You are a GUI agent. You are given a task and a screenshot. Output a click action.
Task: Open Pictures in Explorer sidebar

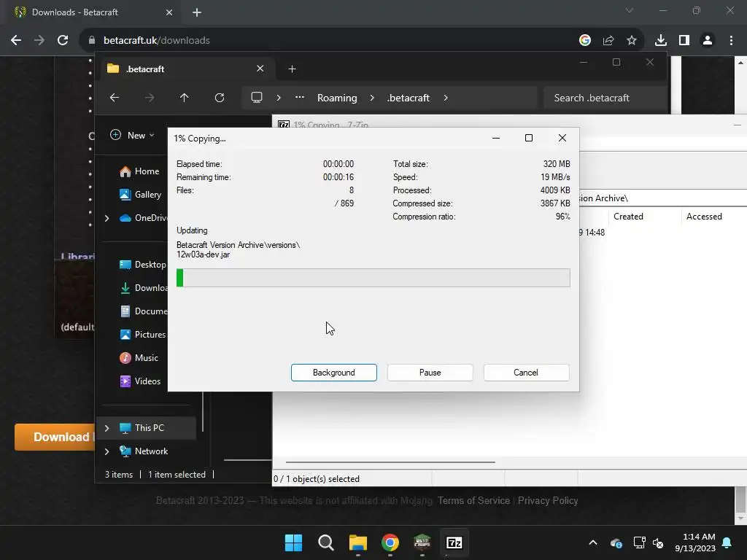coord(143,335)
